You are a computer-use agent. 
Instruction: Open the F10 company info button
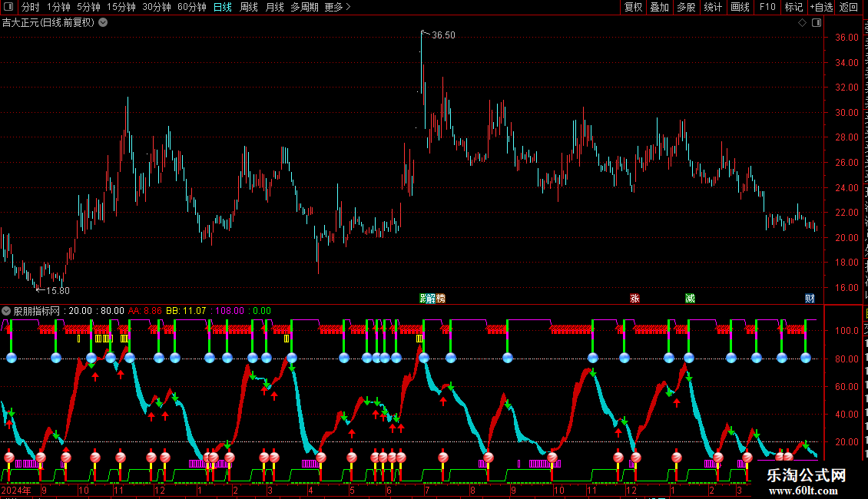tap(767, 7)
